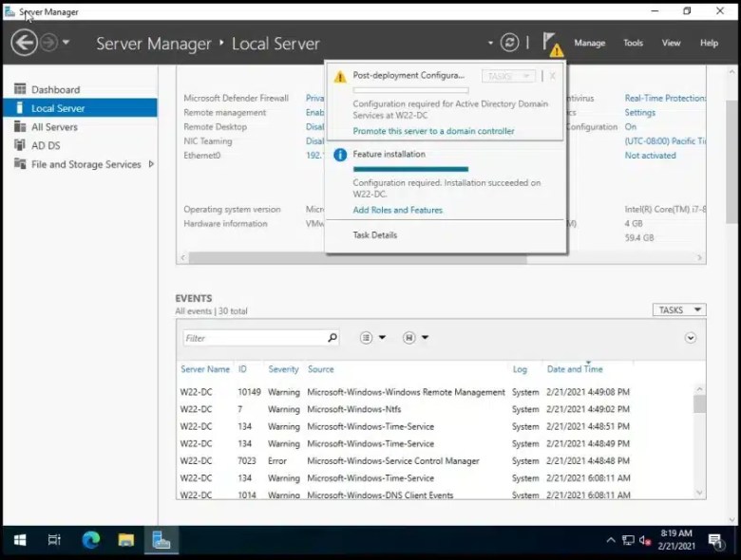Open the Manage menu
Viewport: 741px width, 560px height.
point(589,43)
